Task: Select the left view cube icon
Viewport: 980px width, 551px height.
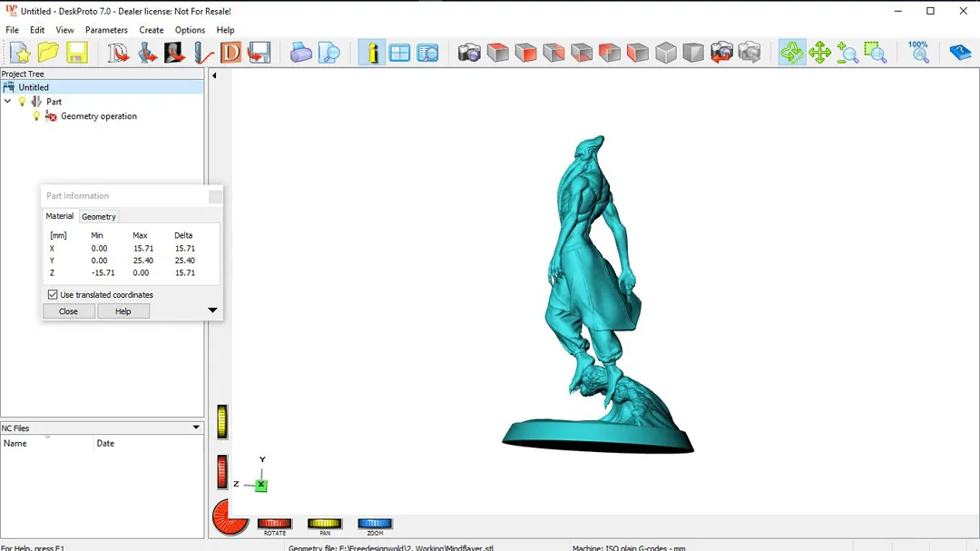Action: click(610, 54)
